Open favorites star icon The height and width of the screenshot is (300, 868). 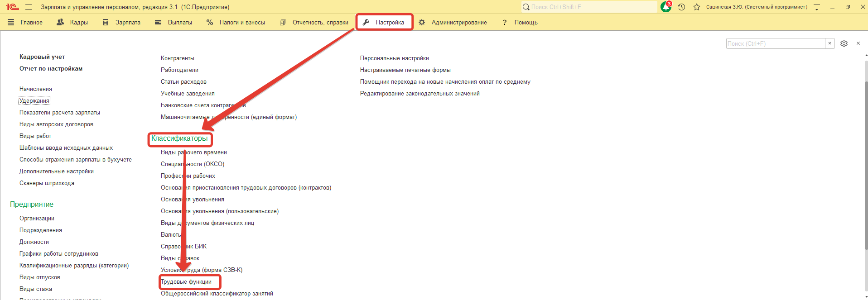697,7
